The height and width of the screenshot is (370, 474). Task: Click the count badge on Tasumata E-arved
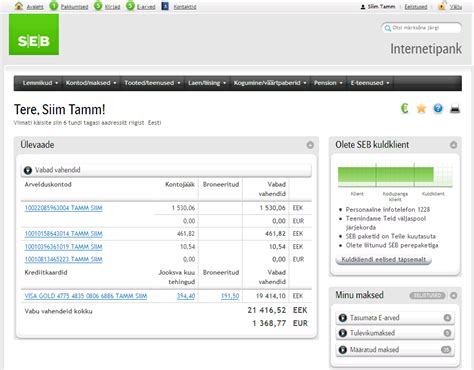point(447,318)
